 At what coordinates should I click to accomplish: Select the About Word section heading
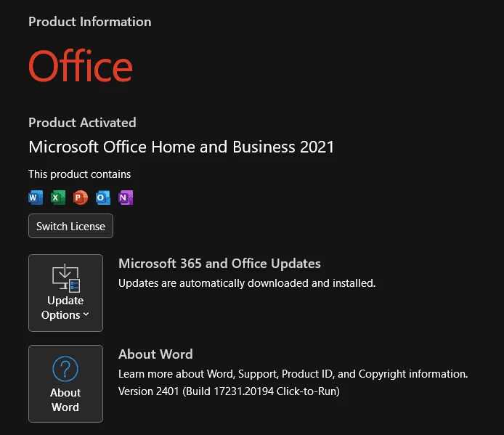tap(155, 354)
